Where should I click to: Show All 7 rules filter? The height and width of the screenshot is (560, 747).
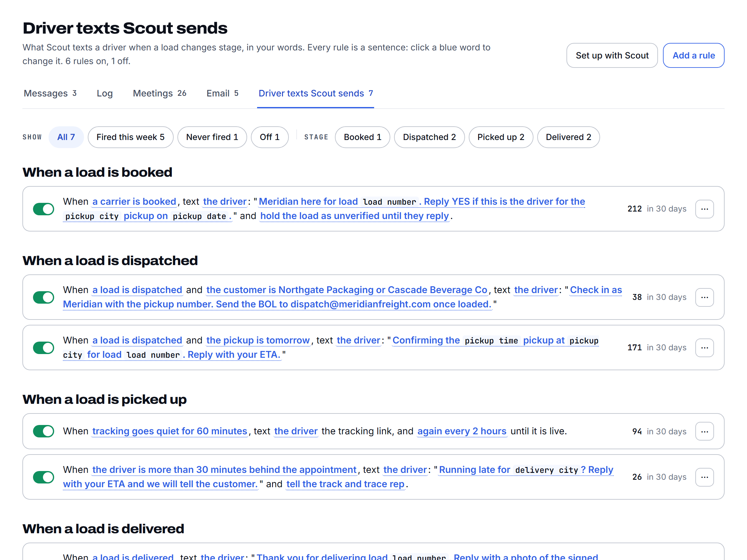click(66, 137)
